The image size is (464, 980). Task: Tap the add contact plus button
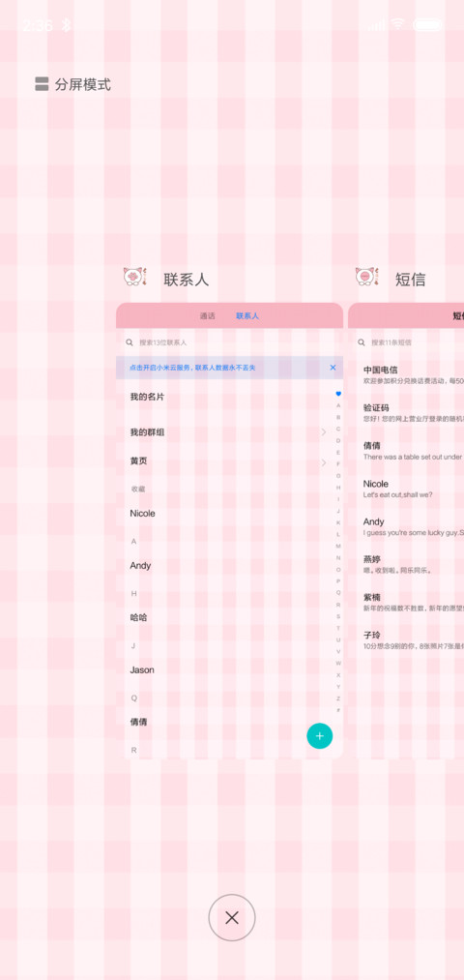[320, 735]
